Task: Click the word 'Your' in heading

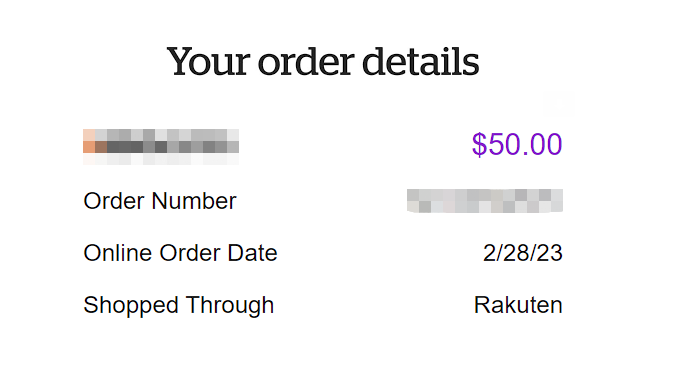Action: click(x=209, y=62)
